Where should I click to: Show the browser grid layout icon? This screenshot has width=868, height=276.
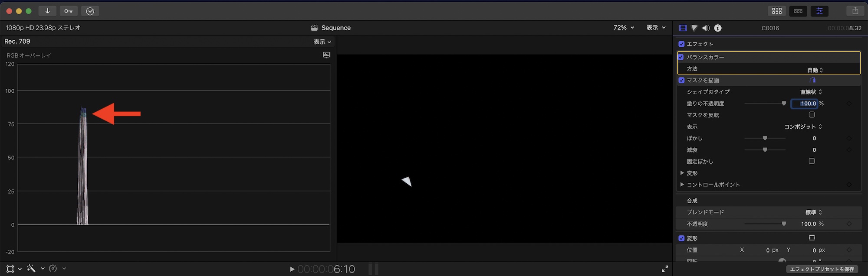pos(777,11)
